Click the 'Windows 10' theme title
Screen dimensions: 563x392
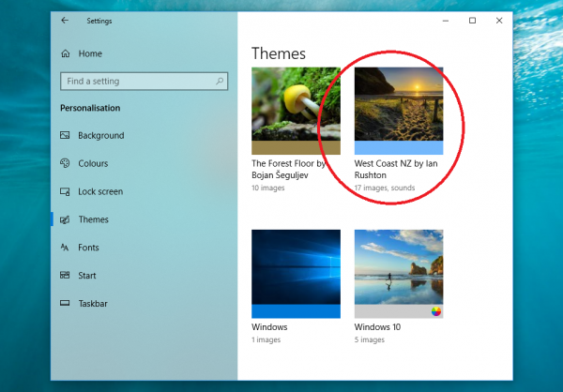click(377, 327)
